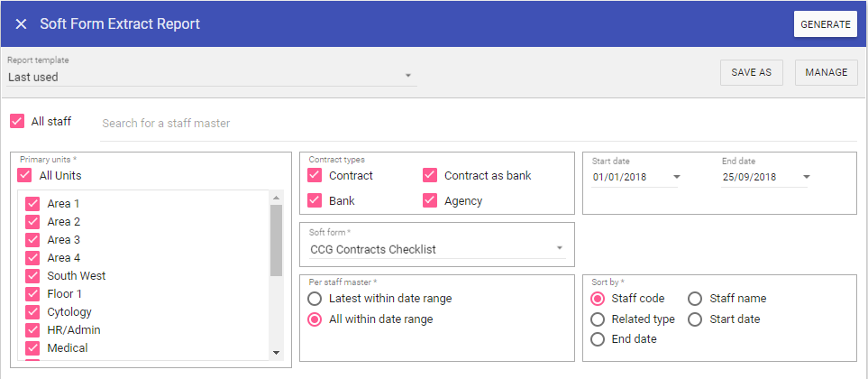The width and height of the screenshot is (868, 379).
Task: Open the Start date dropdown arrow
Action: tap(677, 177)
